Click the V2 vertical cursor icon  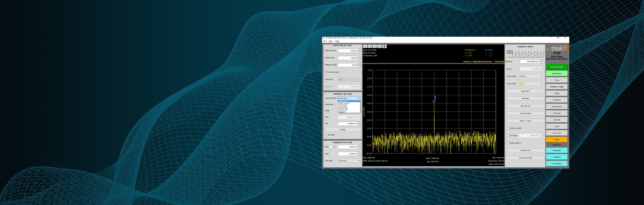pos(380,46)
